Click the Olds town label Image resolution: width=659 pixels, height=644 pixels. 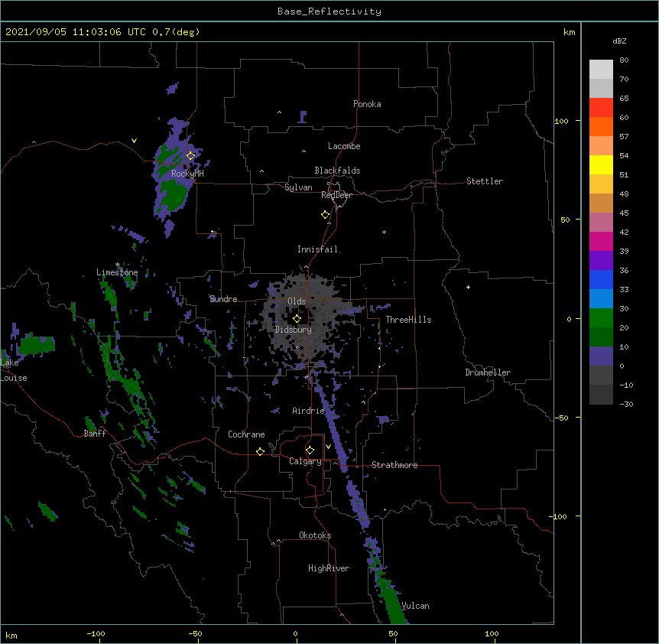point(297,301)
